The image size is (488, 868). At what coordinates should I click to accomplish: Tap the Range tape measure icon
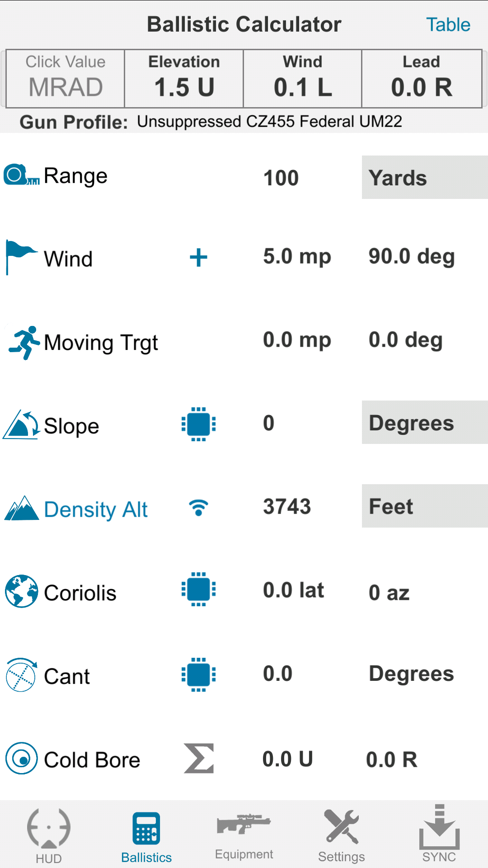click(21, 175)
